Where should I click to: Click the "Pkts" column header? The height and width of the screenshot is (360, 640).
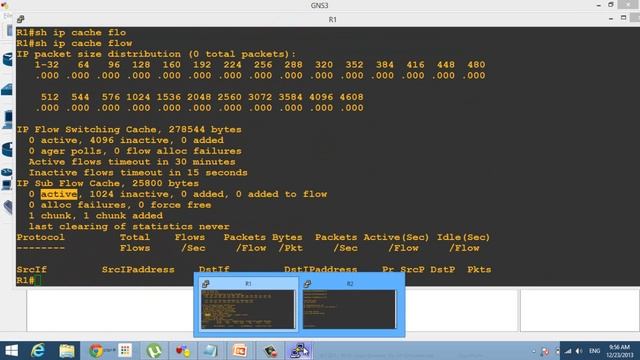coord(479,270)
